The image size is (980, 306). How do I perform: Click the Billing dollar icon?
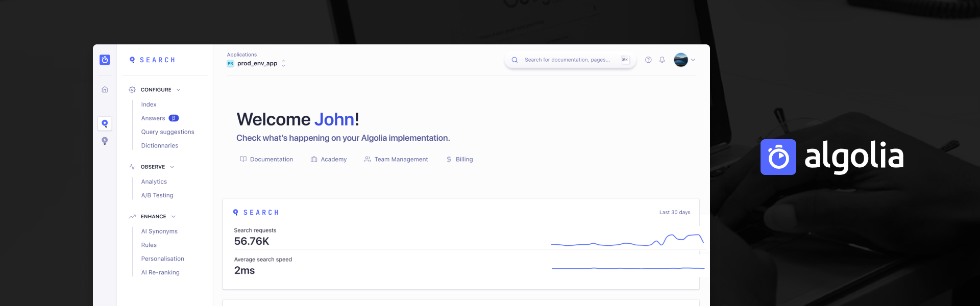click(x=449, y=159)
